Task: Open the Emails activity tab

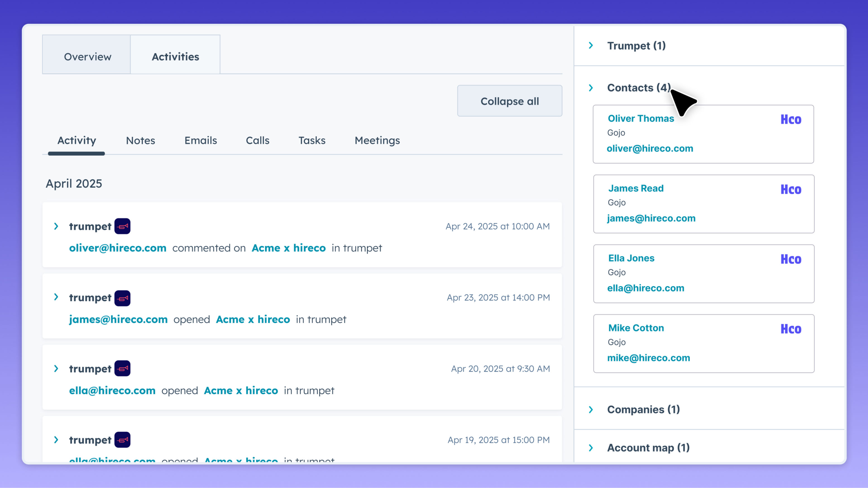Action: click(x=200, y=140)
